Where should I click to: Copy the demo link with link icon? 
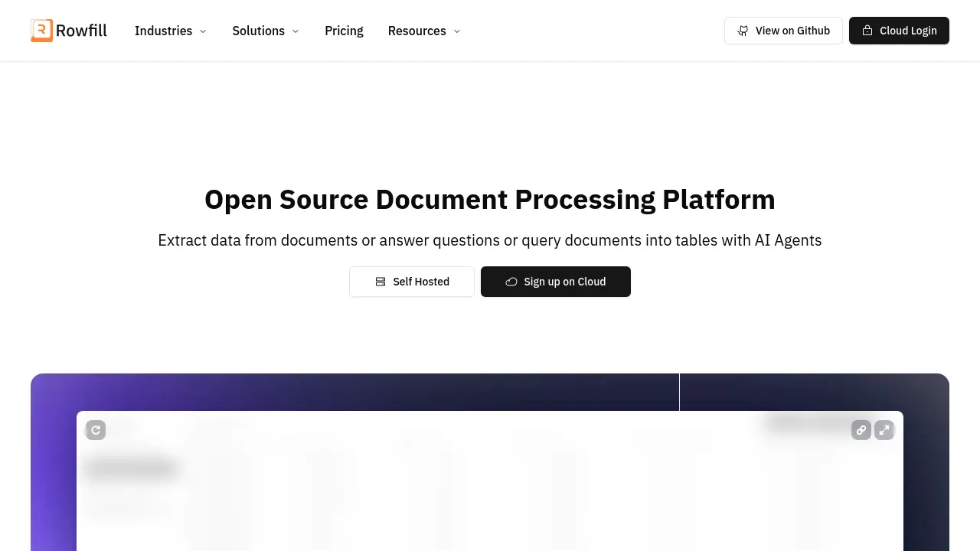[861, 430]
